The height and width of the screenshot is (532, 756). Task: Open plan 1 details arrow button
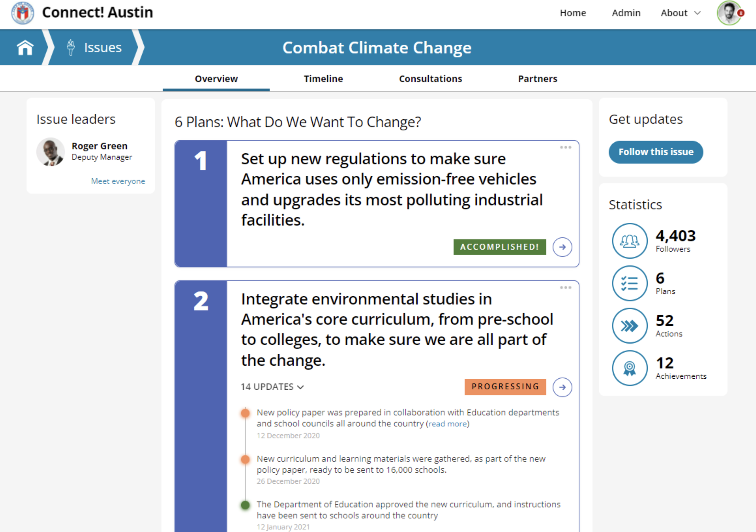pos(562,247)
